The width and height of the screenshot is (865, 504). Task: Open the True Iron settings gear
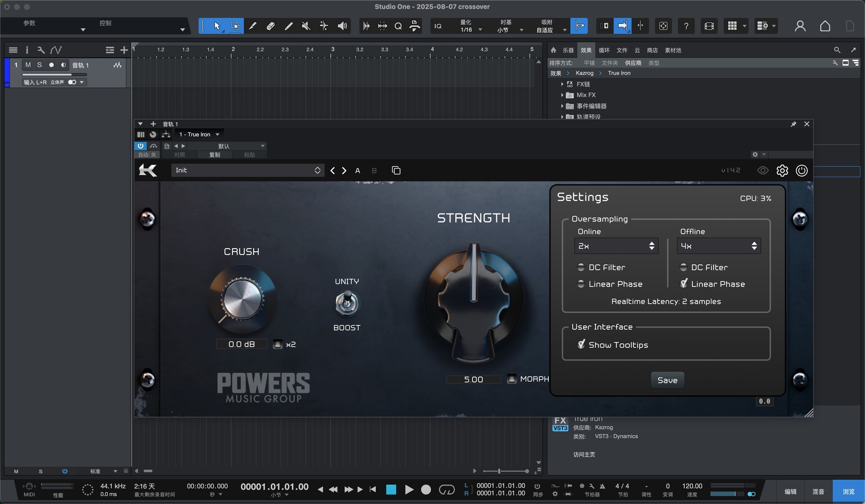click(x=782, y=170)
